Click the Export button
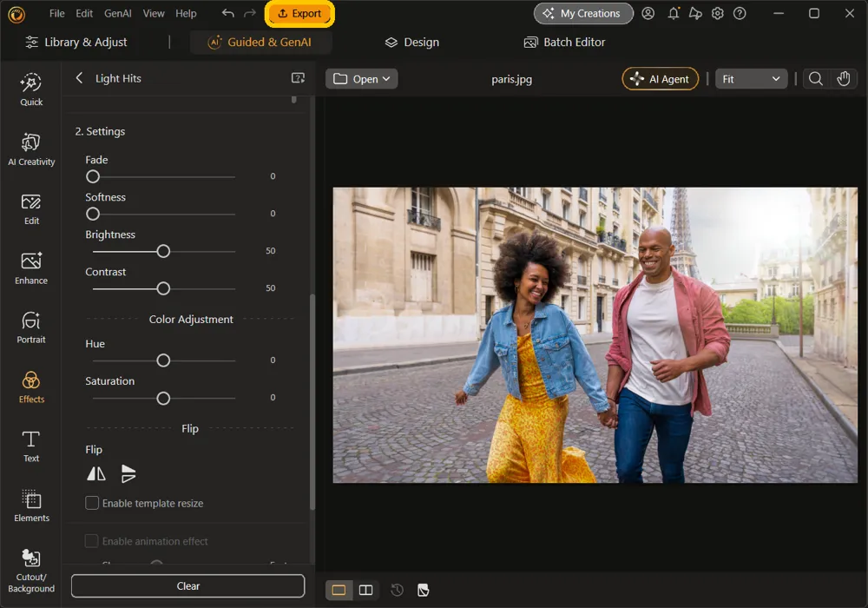This screenshot has height=608, width=868. click(x=299, y=13)
